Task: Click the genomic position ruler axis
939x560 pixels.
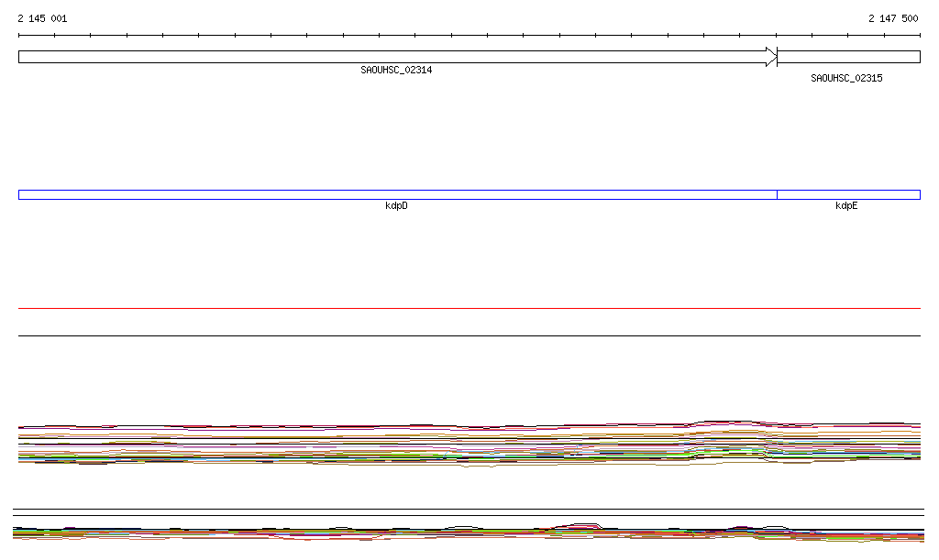Action: pyautogui.click(x=469, y=36)
